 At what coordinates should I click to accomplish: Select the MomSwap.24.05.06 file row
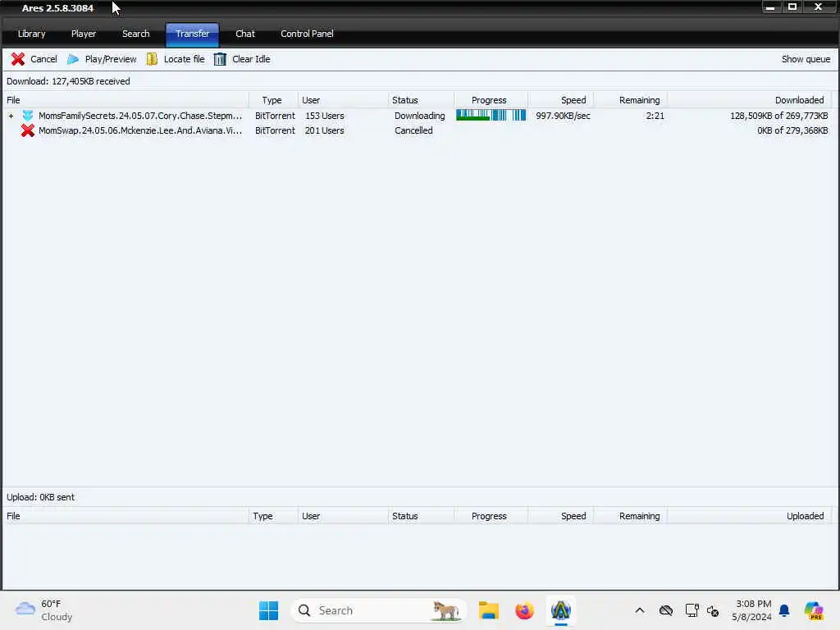click(419, 130)
